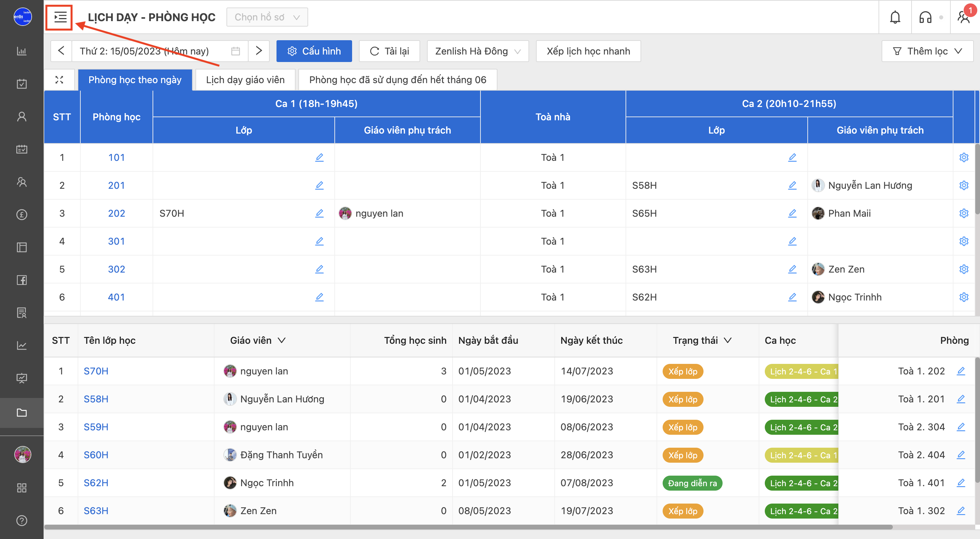Toggle fullscreen table view icon

point(59,80)
